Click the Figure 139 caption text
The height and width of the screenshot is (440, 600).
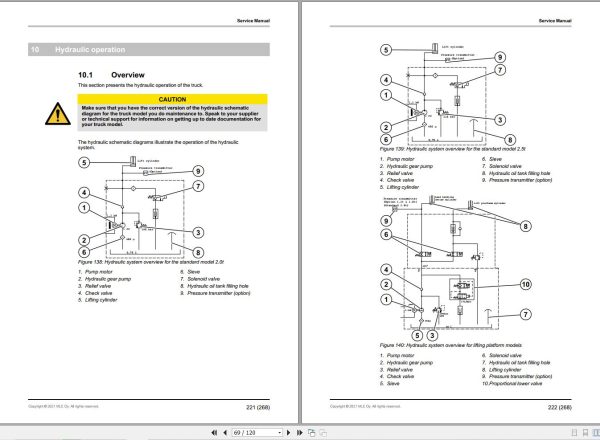point(453,149)
